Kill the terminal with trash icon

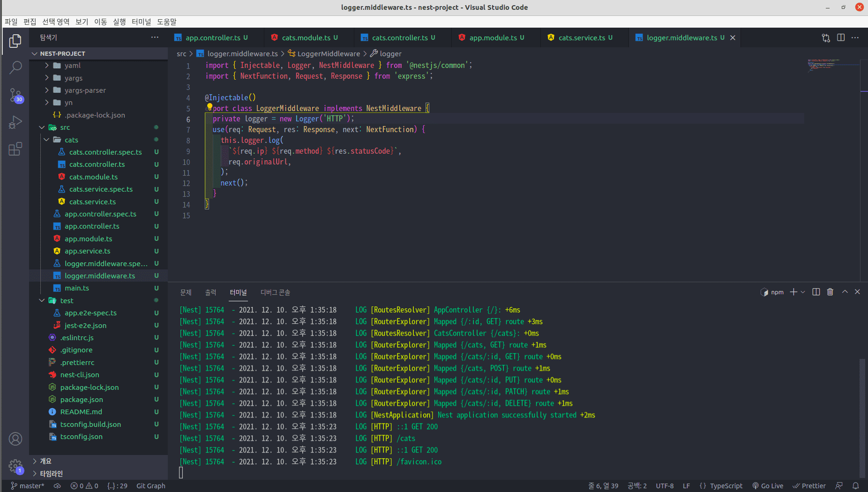tap(830, 292)
